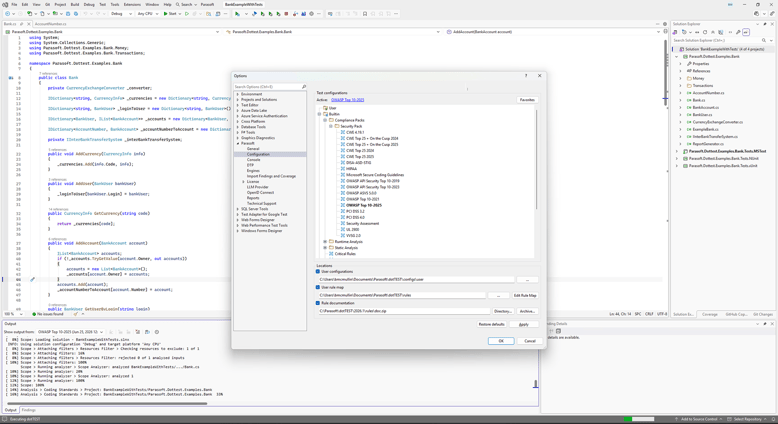Follow the active OWASP Top 10-2025 link
This screenshot has width=778, height=424.
(x=347, y=100)
